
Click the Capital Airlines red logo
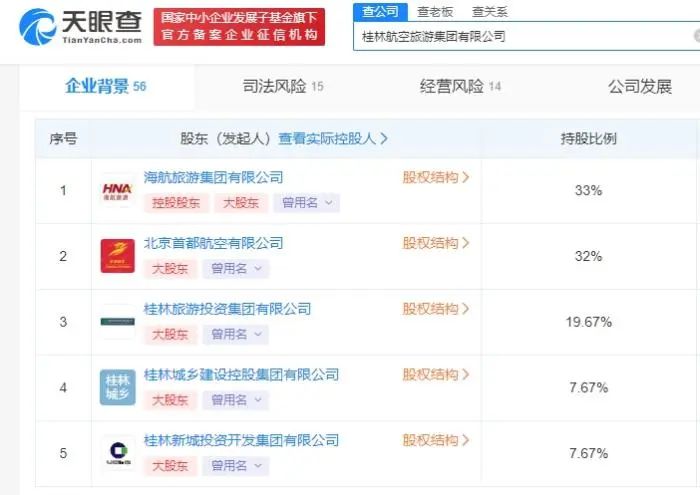(x=117, y=256)
